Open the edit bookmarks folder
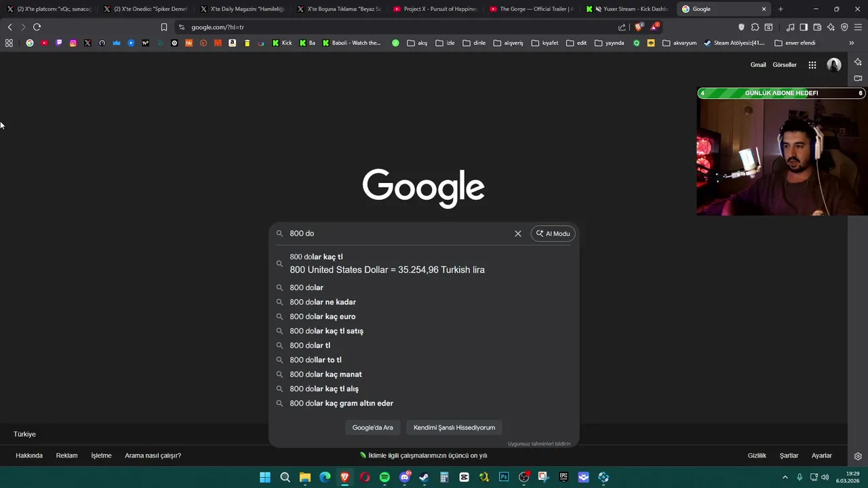The image size is (868, 488). click(576, 43)
